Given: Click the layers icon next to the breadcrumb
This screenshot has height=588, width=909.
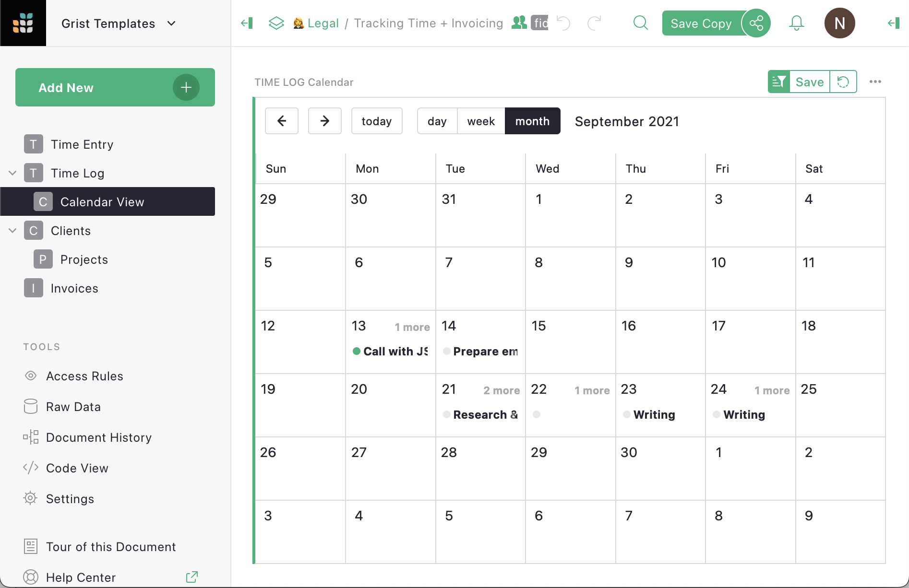Looking at the screenshot, I should click(x=276, y=23).
